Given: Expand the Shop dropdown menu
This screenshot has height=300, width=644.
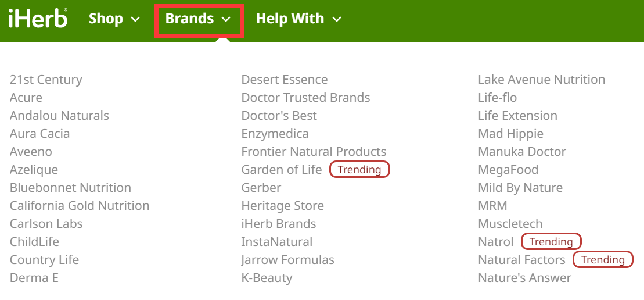Looking at the screenshot, I should [x=114, y=19].
